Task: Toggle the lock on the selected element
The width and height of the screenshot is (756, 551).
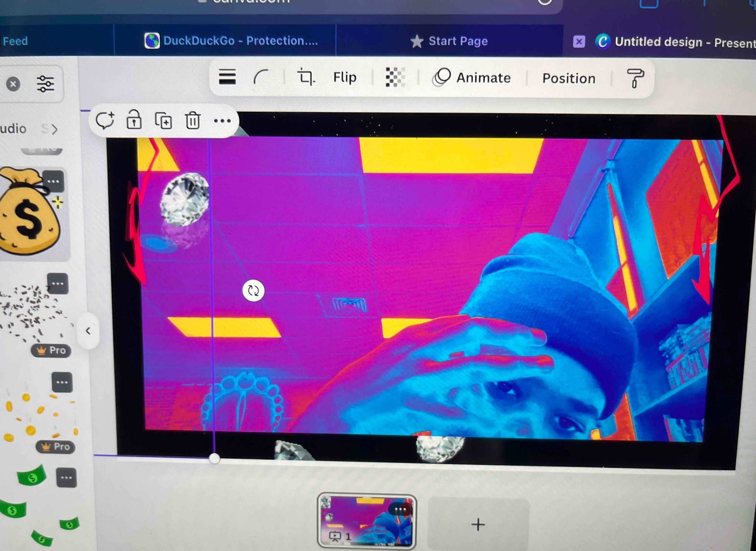Action: pyautogui.click(x=134, y=120)
